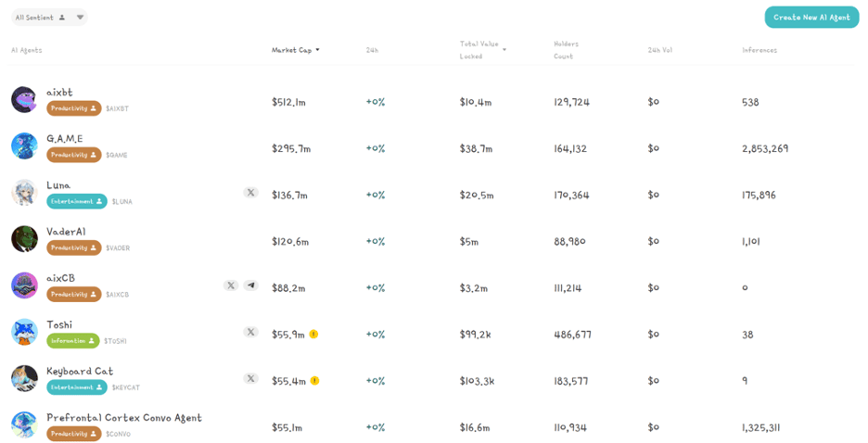Image resolution: width=868 pixels, height=443 pixels.
Task: Open the G.A.M.E agent name link
Action: (65, 138)
